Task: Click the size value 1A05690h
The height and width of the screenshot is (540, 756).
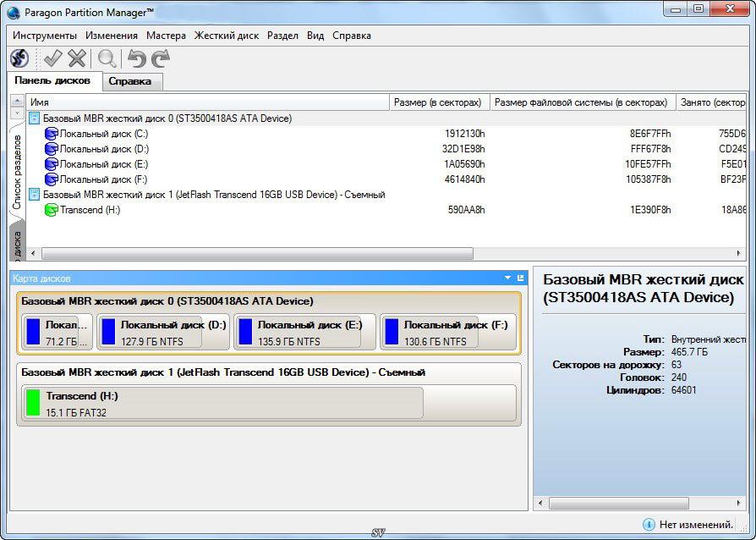Action: pos(464,164)
